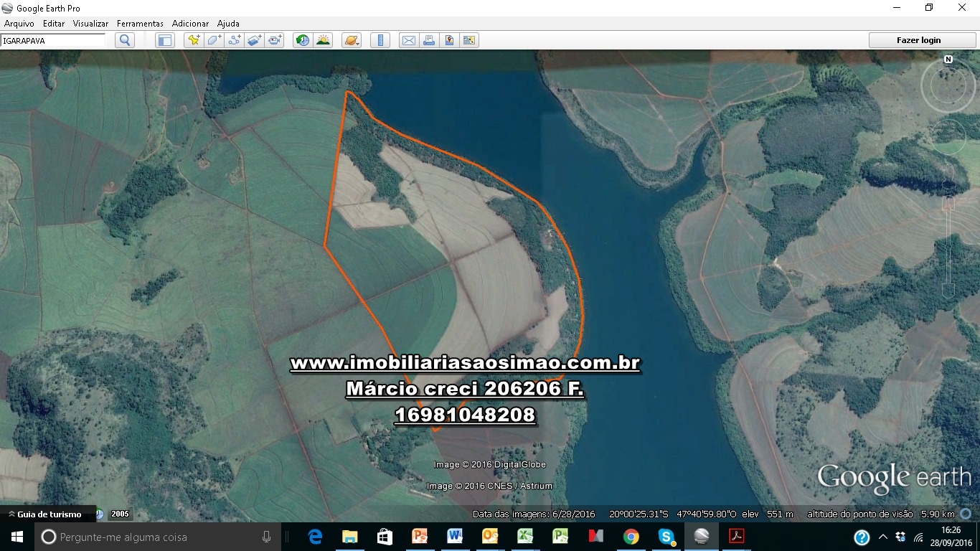This screenshot has height=551, width=980.
Task: Open Publisher from taskbar
Action: [x=560, y=537]
